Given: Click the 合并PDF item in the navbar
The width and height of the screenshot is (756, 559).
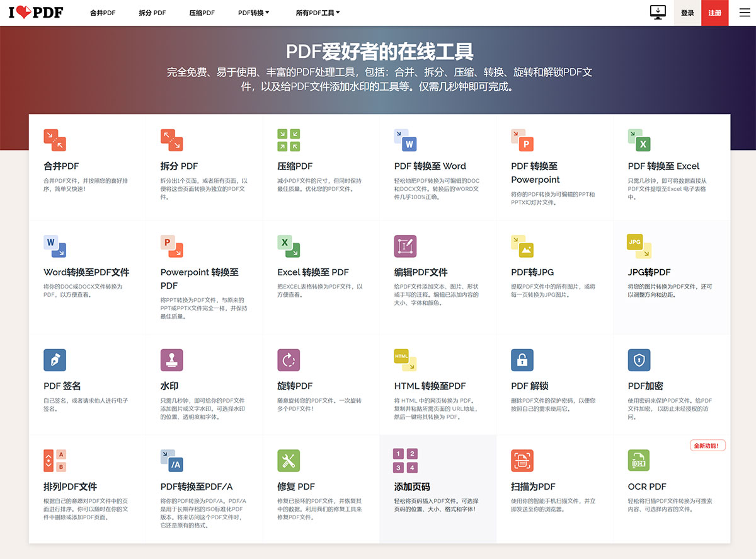Looking at the screenshot, I should [x=102, y=12].
